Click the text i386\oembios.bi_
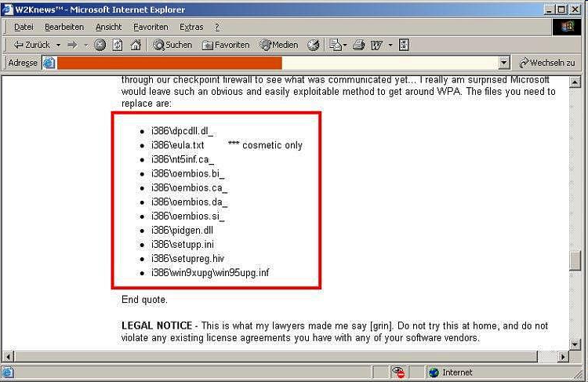The image size is (588, 382). click(x=188, y=173)
